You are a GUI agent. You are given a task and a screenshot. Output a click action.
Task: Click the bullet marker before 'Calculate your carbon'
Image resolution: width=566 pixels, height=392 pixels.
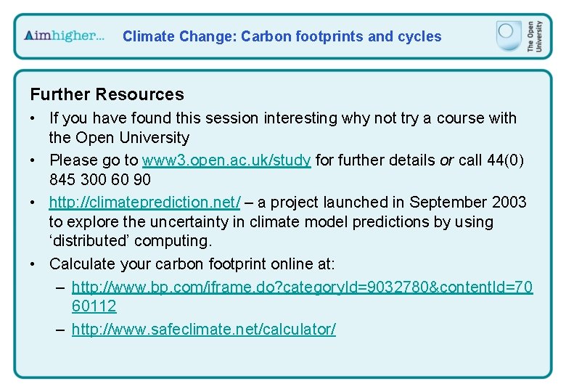pyautogui.click(x=33, y=264)
